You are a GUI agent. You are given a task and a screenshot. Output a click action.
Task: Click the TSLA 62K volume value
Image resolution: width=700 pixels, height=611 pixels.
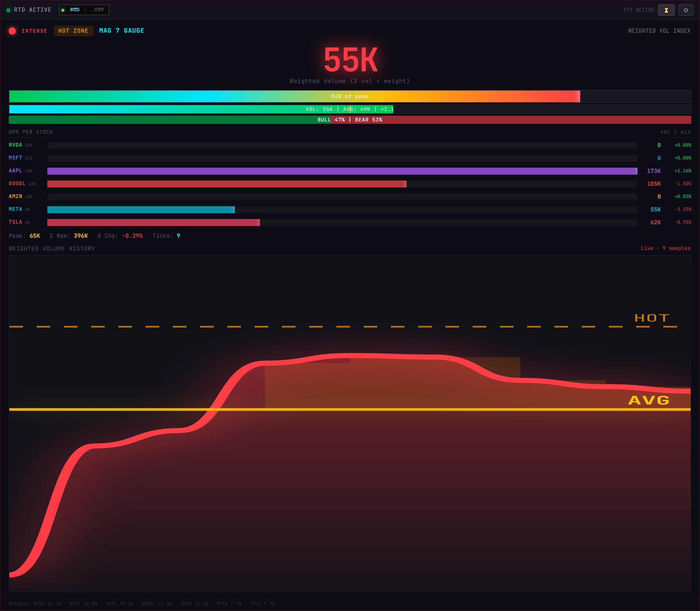[655, 222]
